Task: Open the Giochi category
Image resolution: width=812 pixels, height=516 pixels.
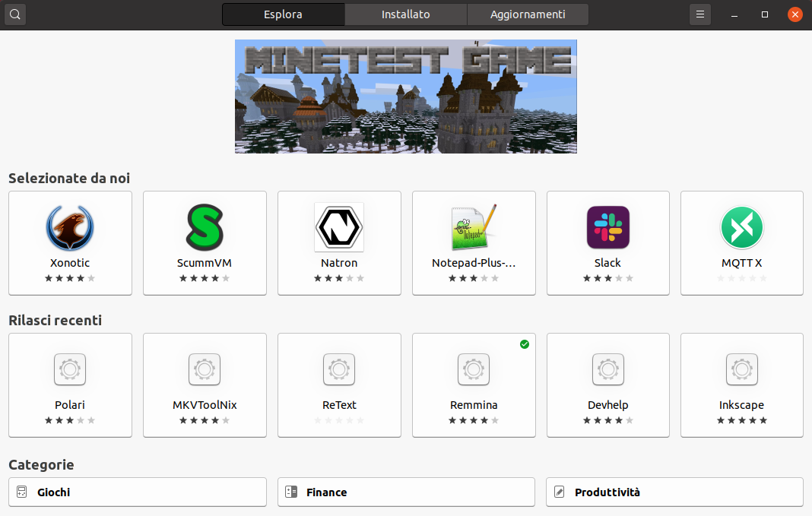Action: (x=137, y=492)
